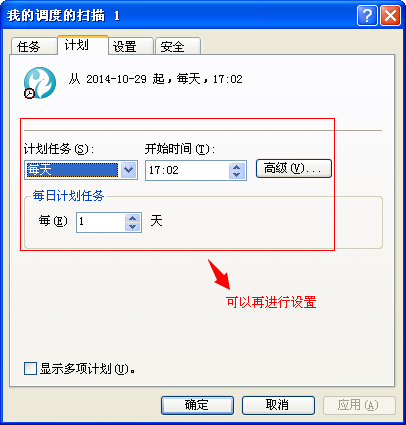Select the 计划 tab
The width and height of the screenshot is (406, 425).
(83, 45)
